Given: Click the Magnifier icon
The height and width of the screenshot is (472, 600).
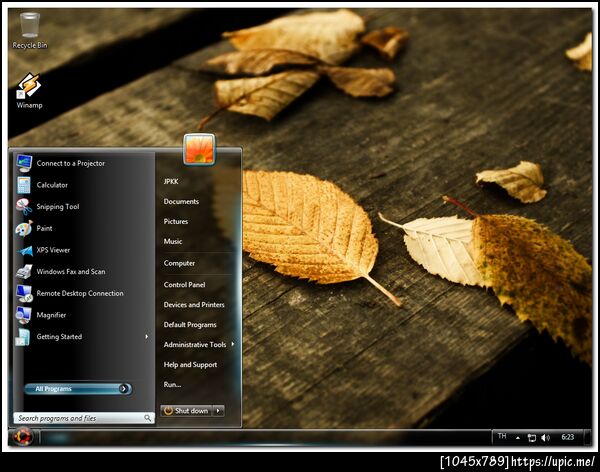Looking at the screenshot, I should pos(24,315).
